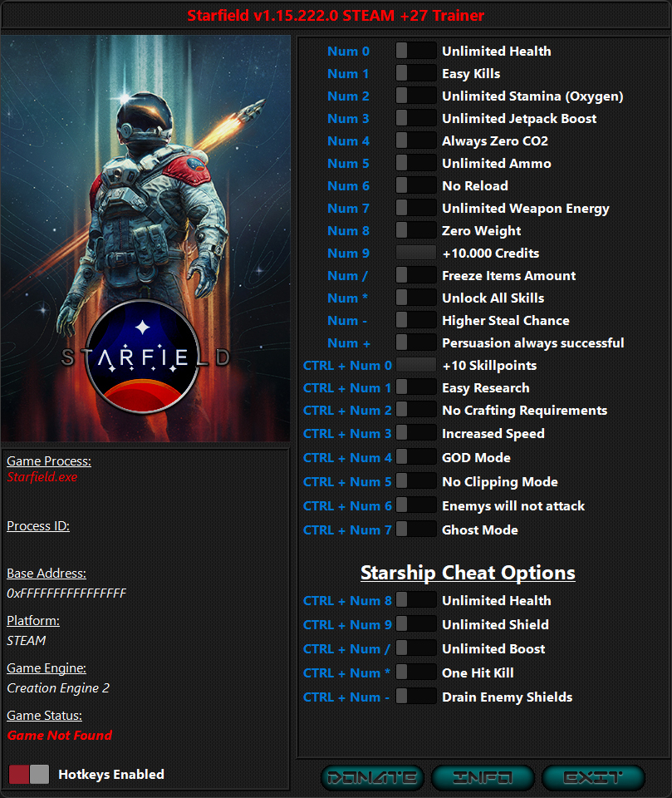Toggle starship Unlimited Shield switch

pos(415,623)
